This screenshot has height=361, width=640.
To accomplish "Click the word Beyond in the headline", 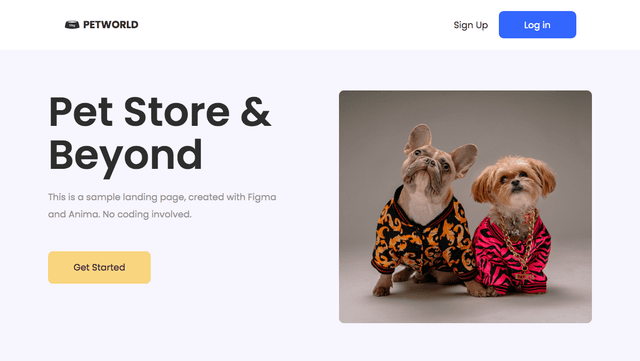I will coord(125,156).
